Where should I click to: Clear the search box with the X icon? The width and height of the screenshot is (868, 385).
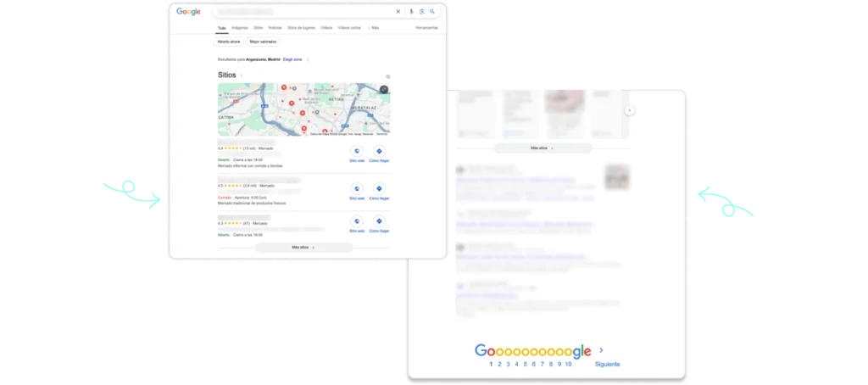point(398,12)
